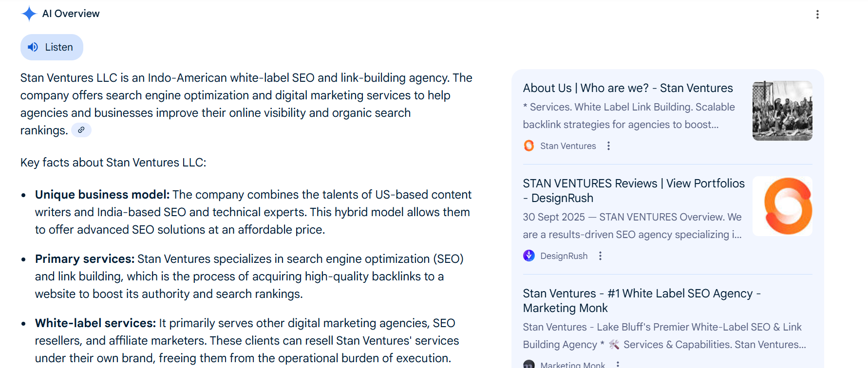Open the three-dot menu beside Stan Ventures source

(x=608, y=146)
